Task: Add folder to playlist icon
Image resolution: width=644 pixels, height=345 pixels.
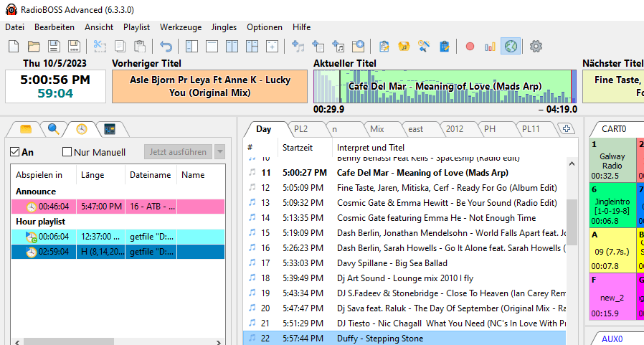Action: [x=358, y=47]
